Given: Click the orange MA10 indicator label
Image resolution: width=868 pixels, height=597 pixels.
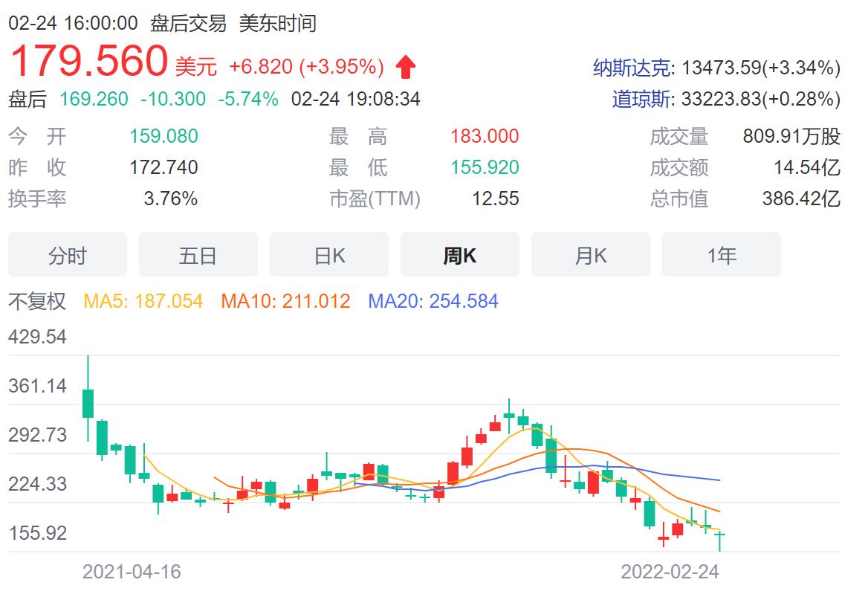Looking at the screenshot, I should pyautogui.click(x=285, y=301).
